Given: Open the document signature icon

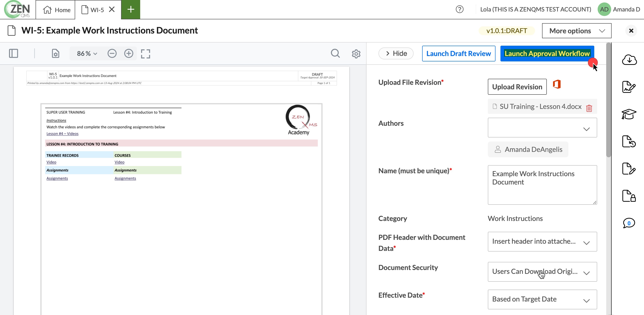Looking at the screenshot, I should click(629, 87).
